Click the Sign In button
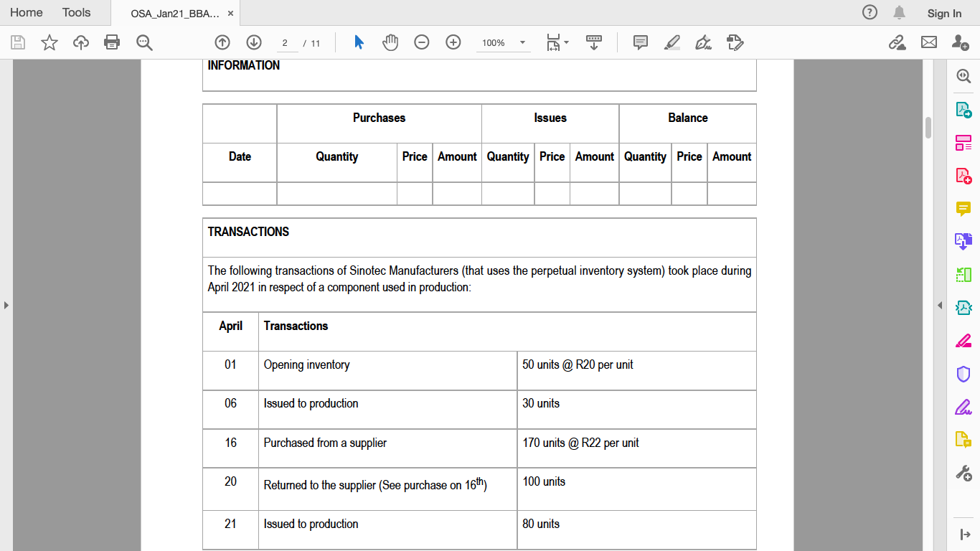980x551 pixels. point(943,13)
